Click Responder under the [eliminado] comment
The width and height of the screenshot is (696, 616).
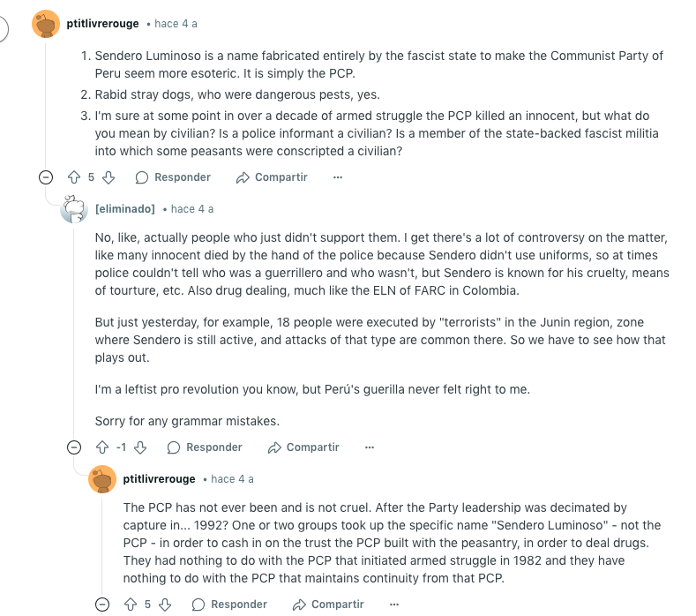click(x=205, y=447)
